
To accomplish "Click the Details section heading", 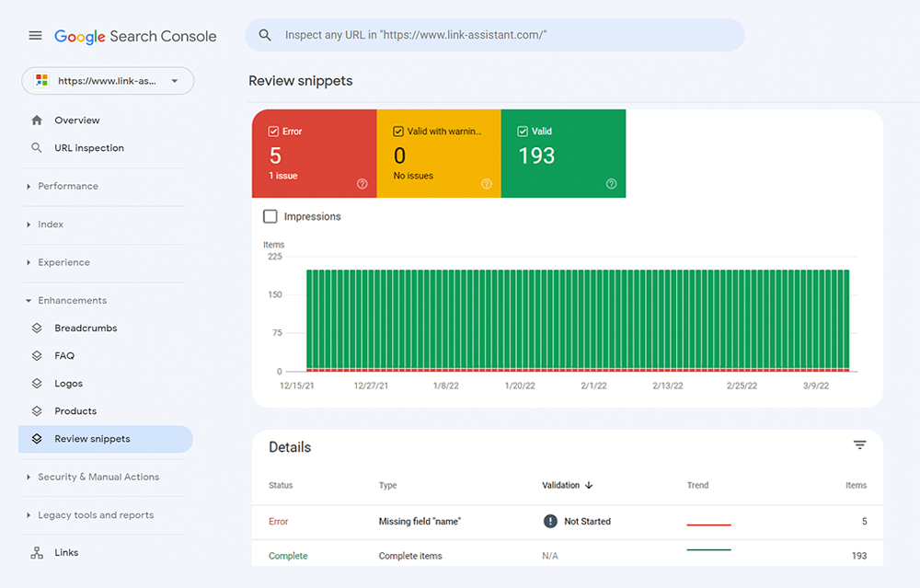I will (290, 447).
